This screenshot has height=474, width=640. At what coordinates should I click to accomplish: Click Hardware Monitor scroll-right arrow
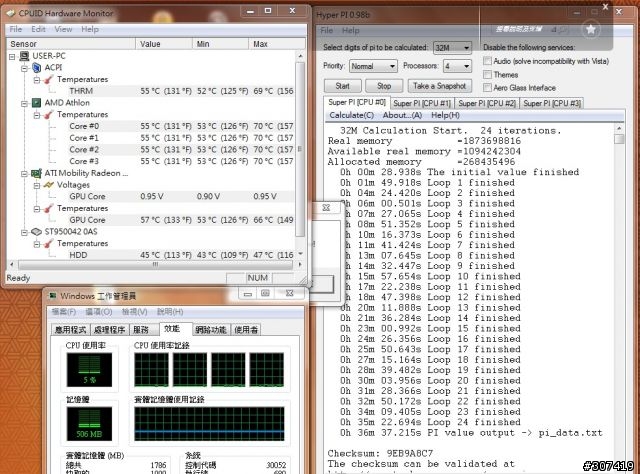(300, 265)
